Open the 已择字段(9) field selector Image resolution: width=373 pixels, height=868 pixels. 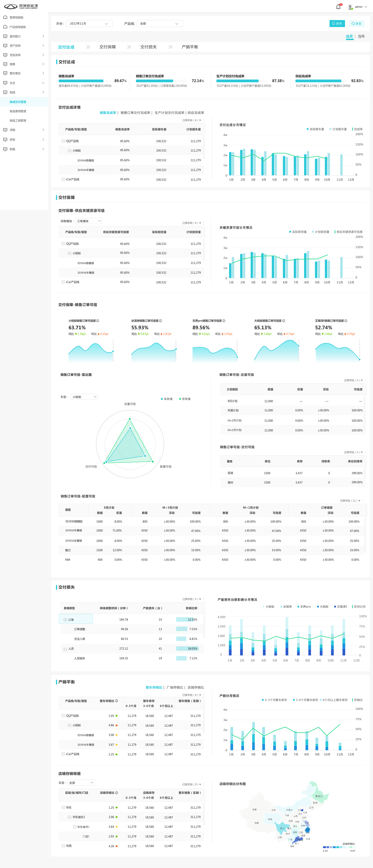(x=192, y=784)
